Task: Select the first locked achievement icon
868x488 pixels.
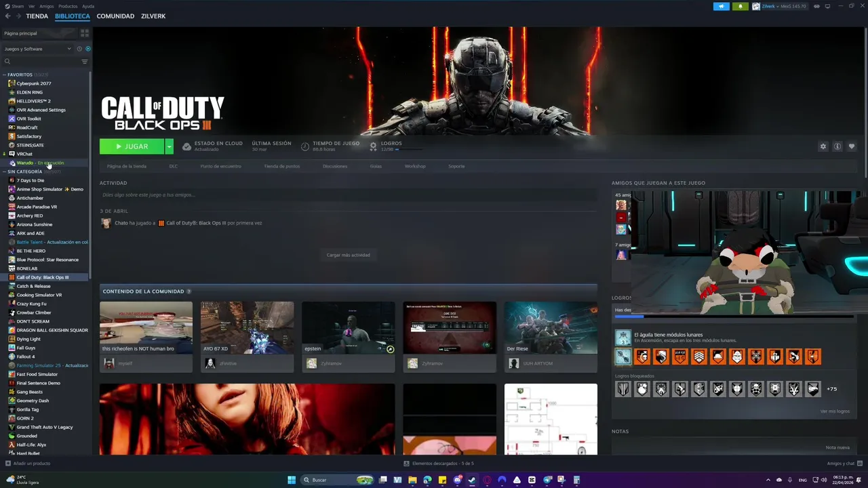Action: (623, 389)
